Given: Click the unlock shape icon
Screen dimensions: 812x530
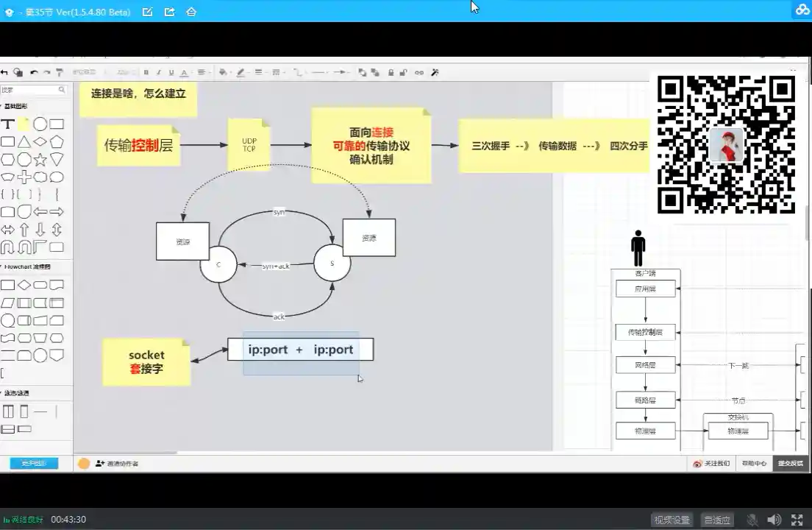Looking at the screenshot, I should pos(403,73).
